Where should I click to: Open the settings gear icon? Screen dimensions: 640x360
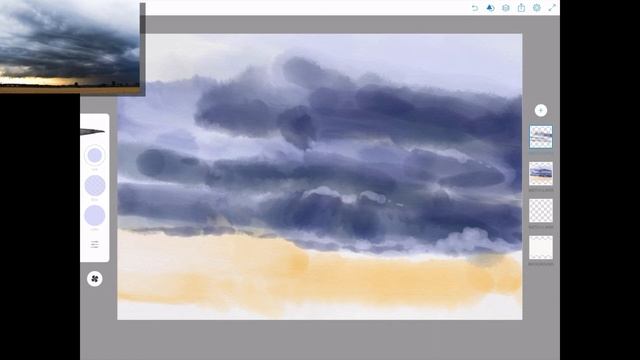537,8
